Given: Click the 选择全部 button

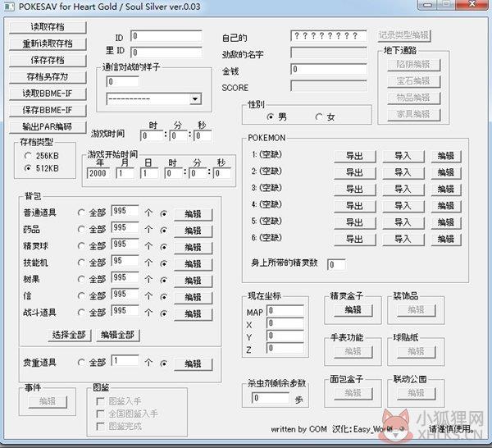Looking at the screenshot, I should point(70,335).
